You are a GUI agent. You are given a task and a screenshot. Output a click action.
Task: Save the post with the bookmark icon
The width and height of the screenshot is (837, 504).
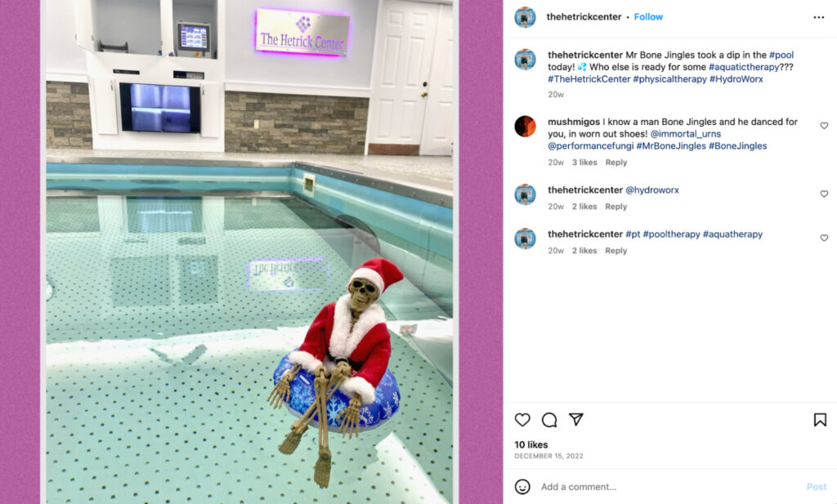point(819,420)
